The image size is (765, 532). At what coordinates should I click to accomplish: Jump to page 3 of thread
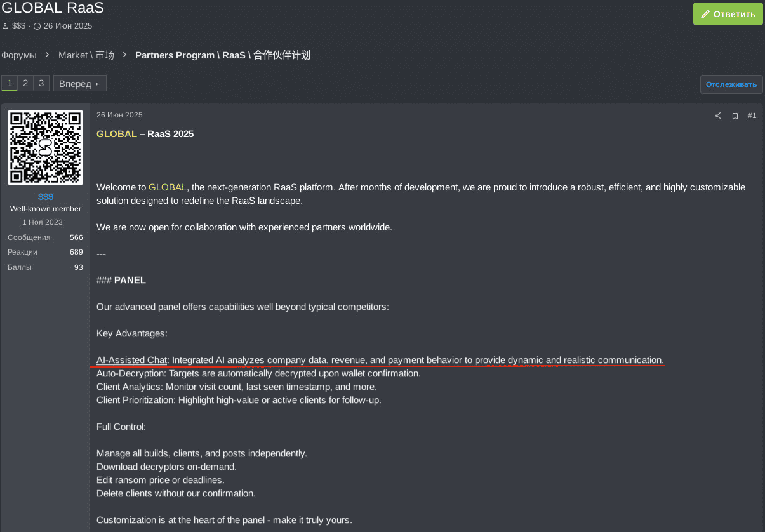pyautogui.click(x=41, y=83)
